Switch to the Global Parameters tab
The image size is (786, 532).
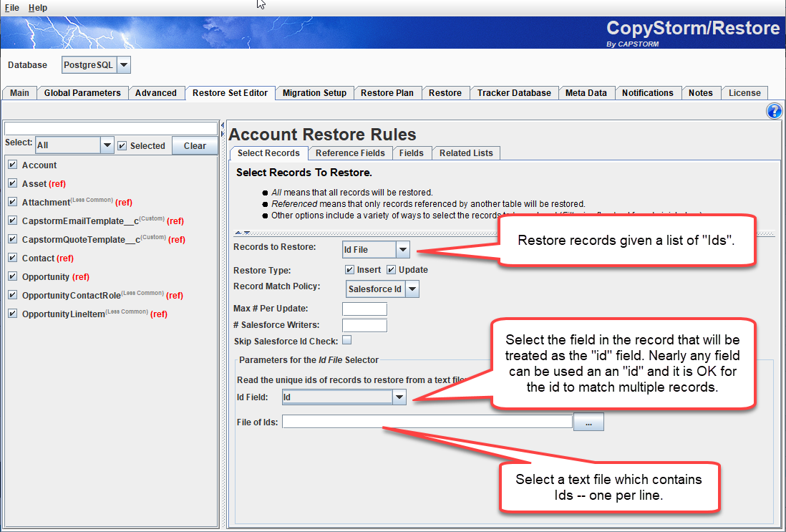point(82,93)
